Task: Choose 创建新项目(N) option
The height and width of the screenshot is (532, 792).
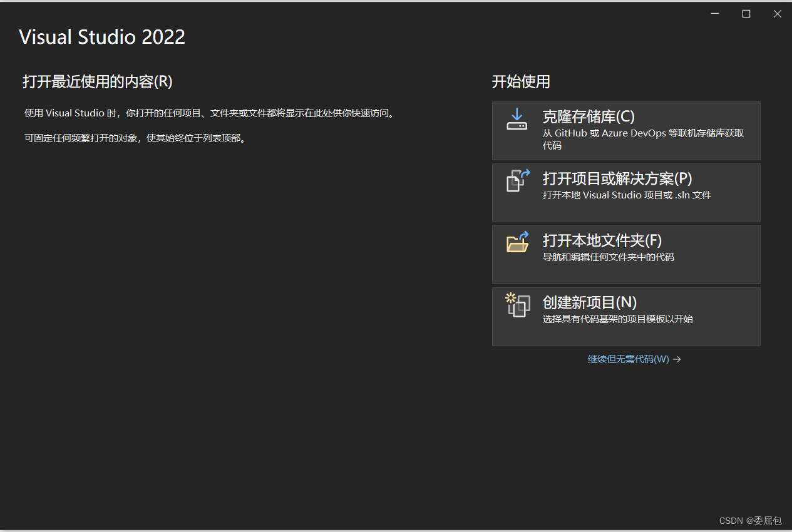Action: [626, 317]
